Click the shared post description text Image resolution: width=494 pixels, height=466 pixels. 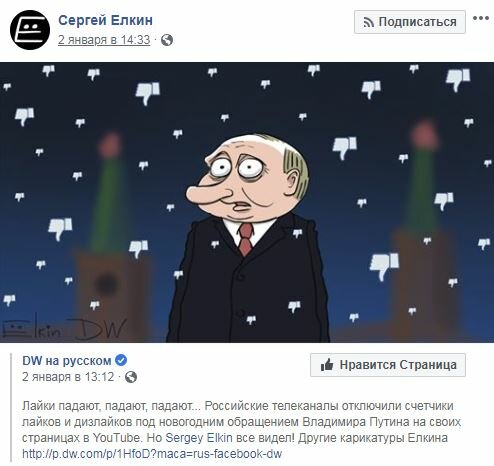click(241, 430)
